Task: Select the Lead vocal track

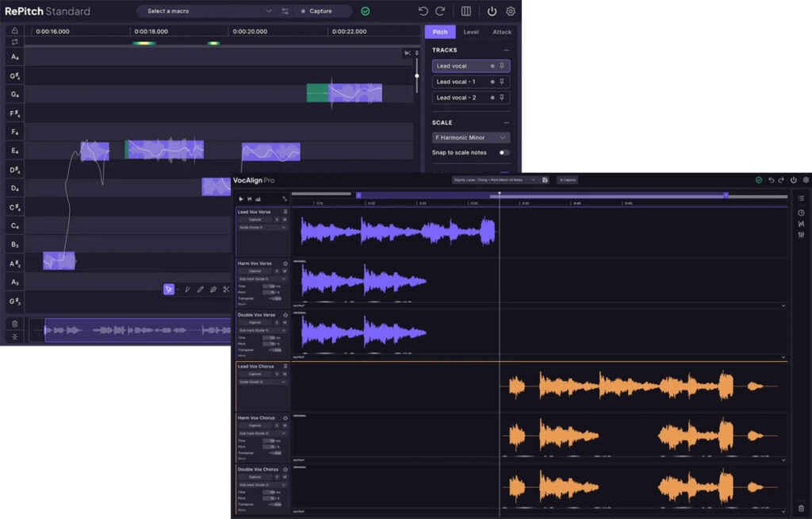Action: 471,66
